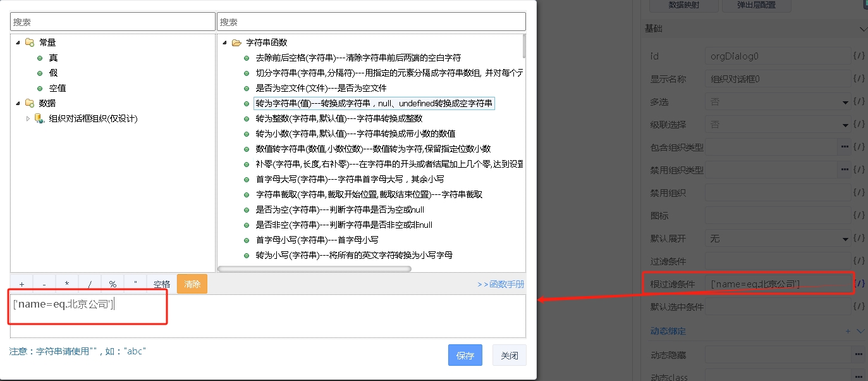868x381 pixels.
Task: Open the 多选 dropdown
Action: [x=845, y=102]
